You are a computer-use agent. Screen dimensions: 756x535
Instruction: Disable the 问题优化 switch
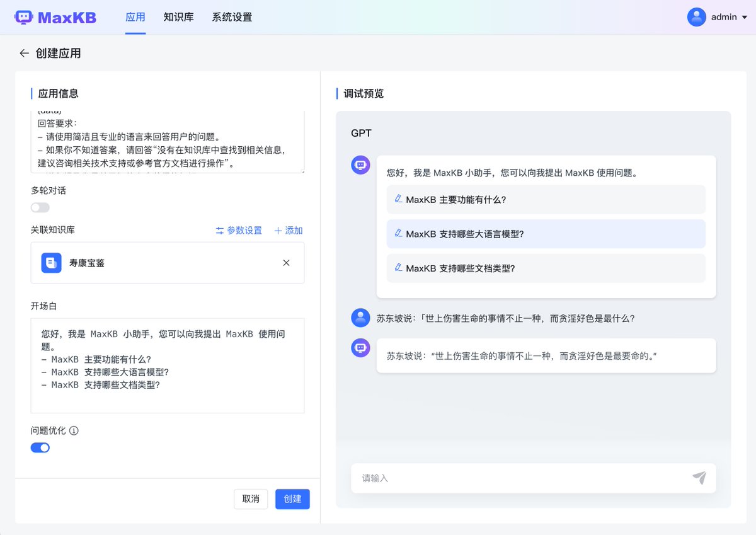(40, 447)
